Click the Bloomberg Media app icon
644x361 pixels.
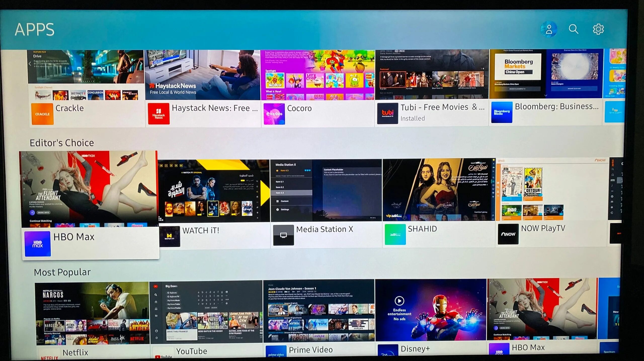tap(502, 112)
